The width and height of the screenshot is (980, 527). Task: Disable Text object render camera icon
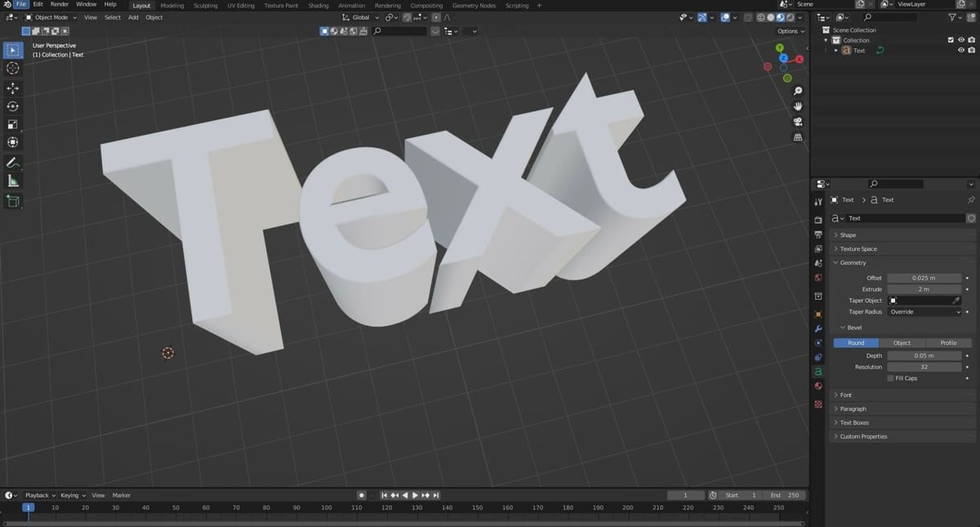click(971, 51)
